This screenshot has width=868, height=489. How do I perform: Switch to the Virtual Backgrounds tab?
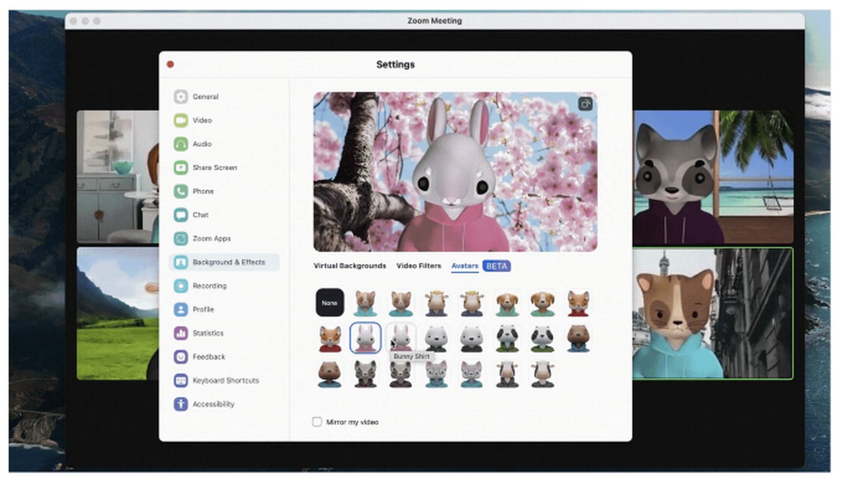[350, 266]
